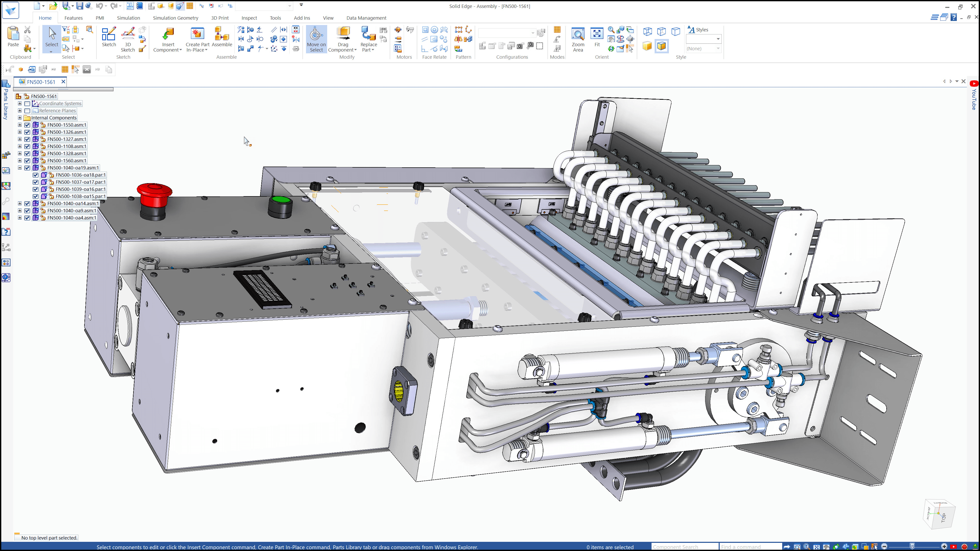This screenshot has width=980, height=551.
Task: Collapse the FN500-1040-oa19.asm:1 node
Action: pyautogui.click(x=20, y=168)
